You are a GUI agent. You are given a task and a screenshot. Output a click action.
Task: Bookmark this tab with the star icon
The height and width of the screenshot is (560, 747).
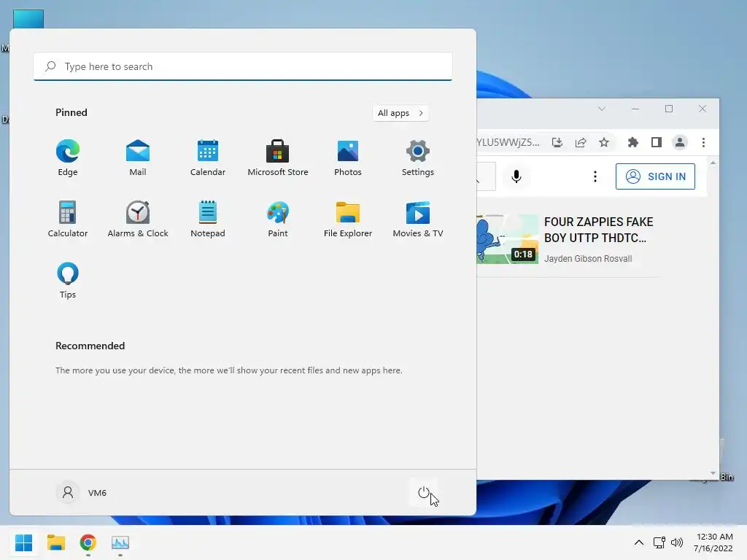(x=604, y=142)
